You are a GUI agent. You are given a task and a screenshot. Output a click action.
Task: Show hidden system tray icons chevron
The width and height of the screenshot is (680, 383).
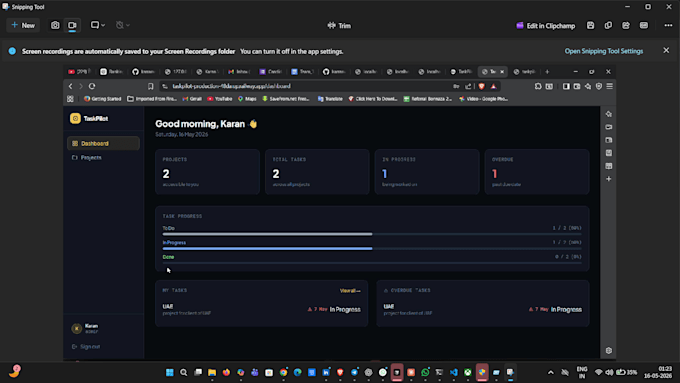(x=550, y=372)
